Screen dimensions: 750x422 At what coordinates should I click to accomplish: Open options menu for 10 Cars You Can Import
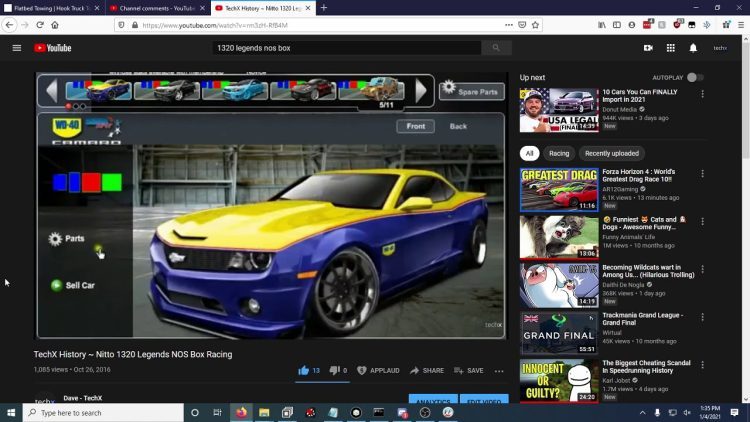702,94
